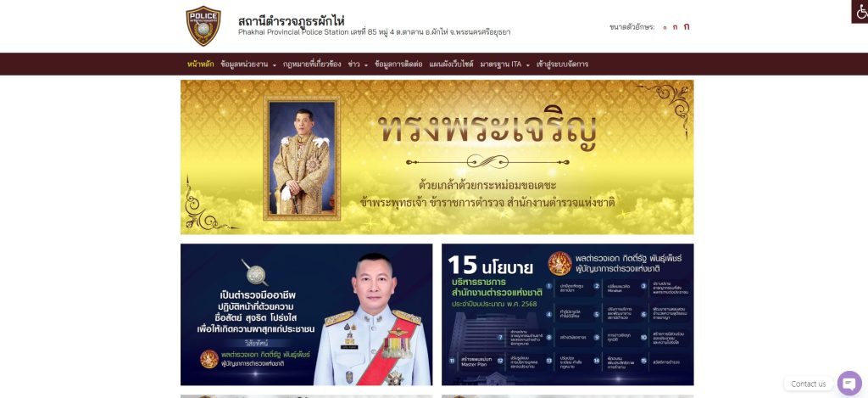
Task: Select the medium font size letter
Action: (x=675, y=26)
